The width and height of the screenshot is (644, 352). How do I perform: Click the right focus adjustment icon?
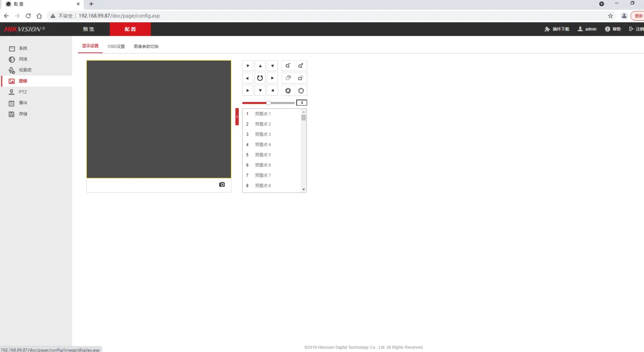tap(301, 78)
